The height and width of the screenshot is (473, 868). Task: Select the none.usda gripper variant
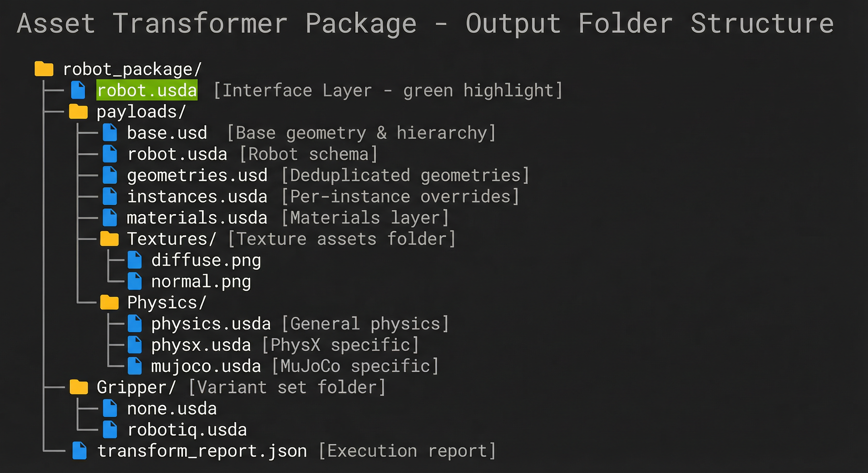172,409
